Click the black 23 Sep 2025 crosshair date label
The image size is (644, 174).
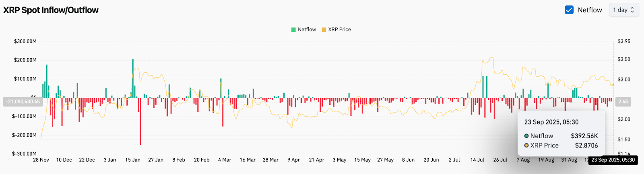coord(613,160)
